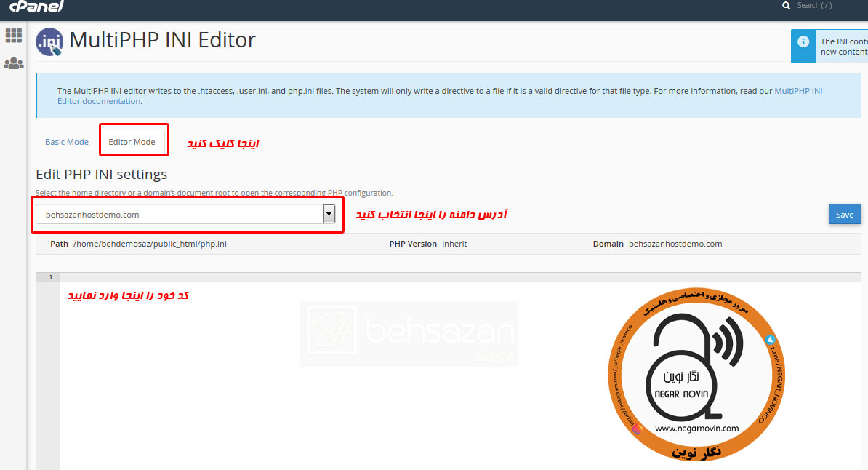Click line number 1 in editor gutter
The width and height of the screenshot is (868, 470).
pos(50,277)
